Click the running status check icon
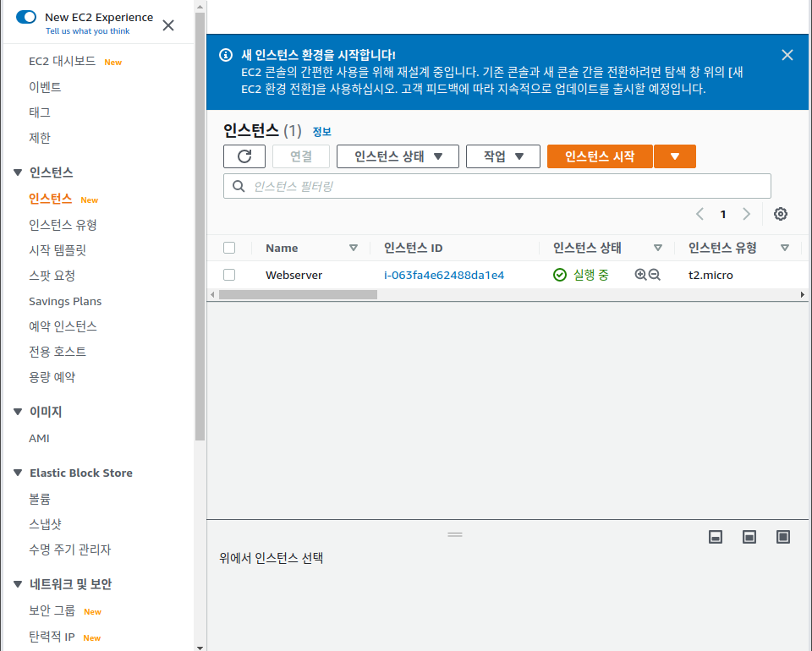Viewport: 812px width, 651px height. click(560, 275)
